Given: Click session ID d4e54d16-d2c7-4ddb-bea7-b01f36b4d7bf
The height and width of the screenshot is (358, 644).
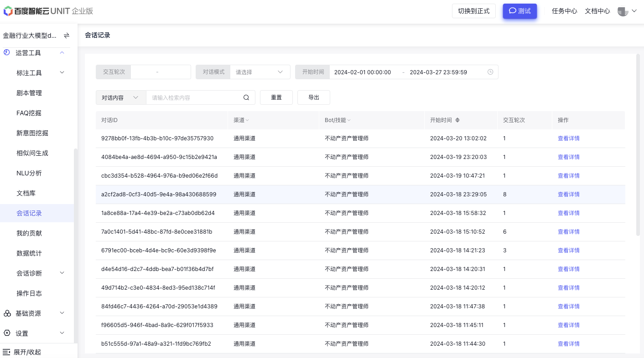Looking at the screenshot, I should (157, 269).
